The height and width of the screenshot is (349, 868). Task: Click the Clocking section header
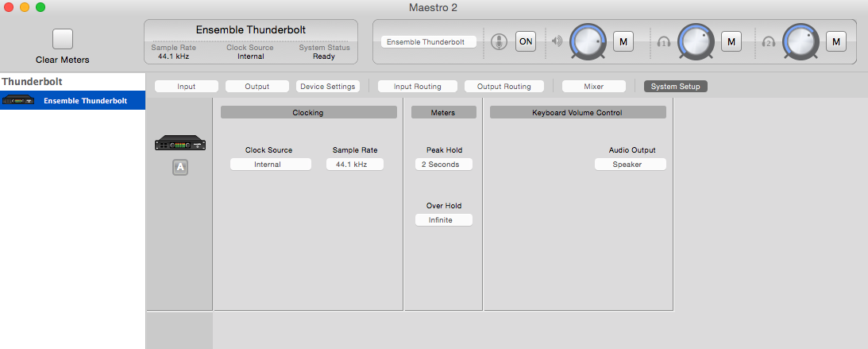[x=309, y=112]
